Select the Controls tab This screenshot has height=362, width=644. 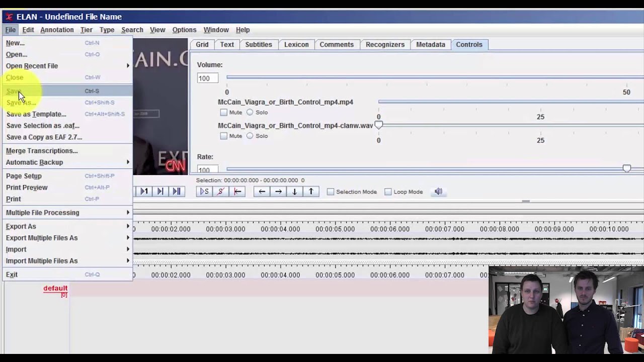tap(469, 44)
